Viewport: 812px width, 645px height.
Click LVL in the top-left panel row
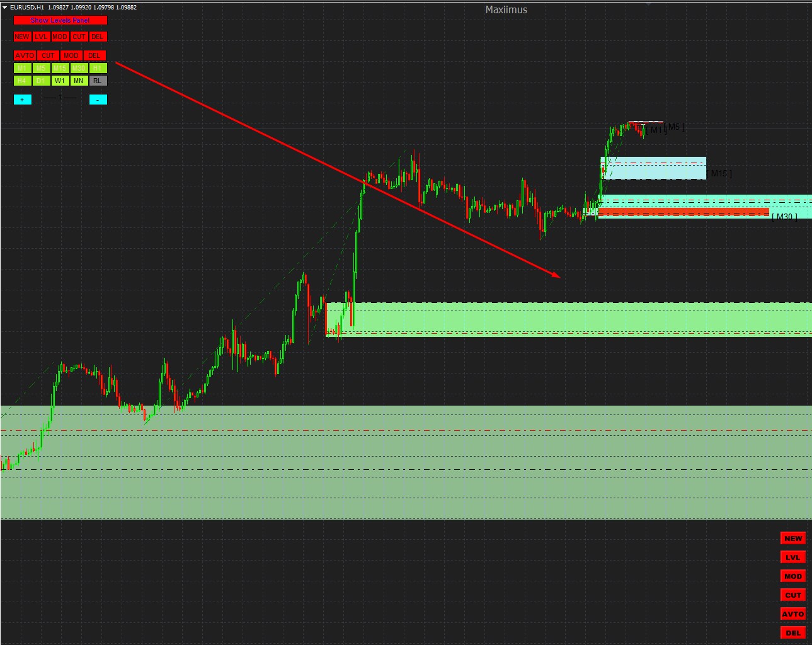click(x=41, y=37)
